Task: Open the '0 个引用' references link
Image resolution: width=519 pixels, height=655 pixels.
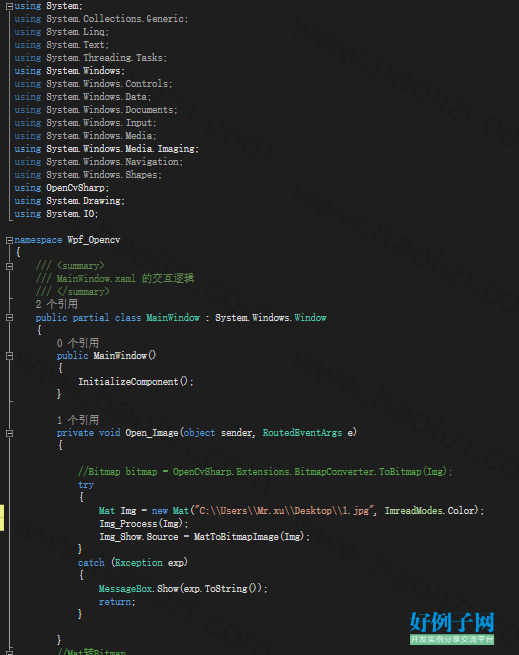Action: tap(78, 343)
